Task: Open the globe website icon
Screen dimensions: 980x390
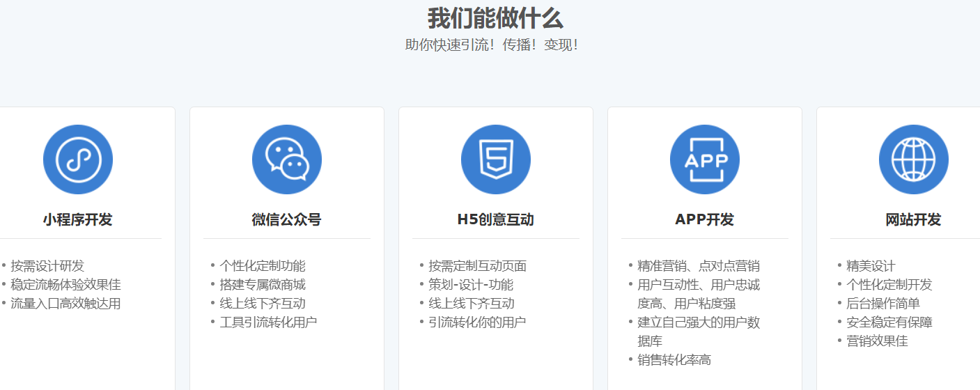Action: (x=914, y=159)
